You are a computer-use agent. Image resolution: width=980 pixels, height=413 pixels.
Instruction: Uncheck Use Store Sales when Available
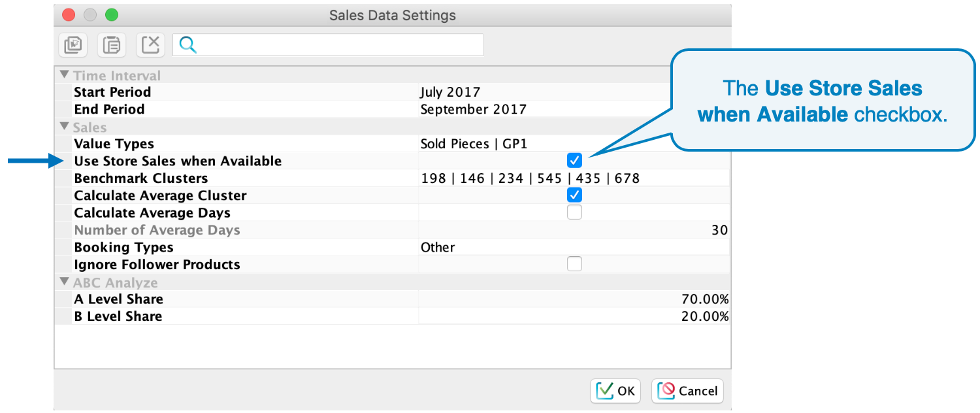(574, 161)
